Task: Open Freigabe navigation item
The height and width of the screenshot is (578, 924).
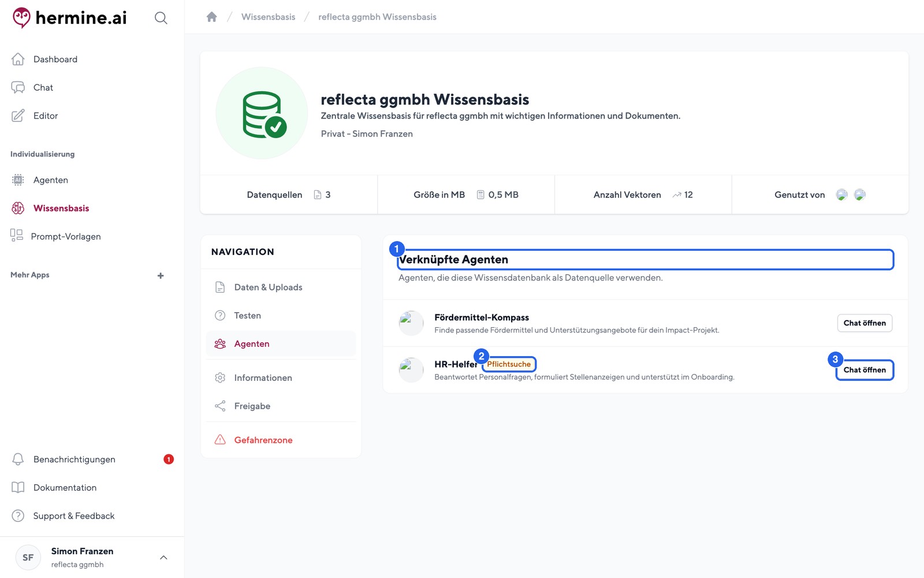Action: click(281, 406)
